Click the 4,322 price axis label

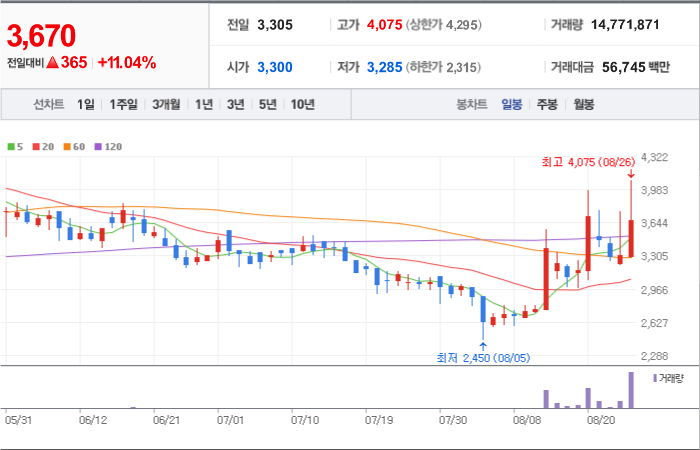coord(654,157)
